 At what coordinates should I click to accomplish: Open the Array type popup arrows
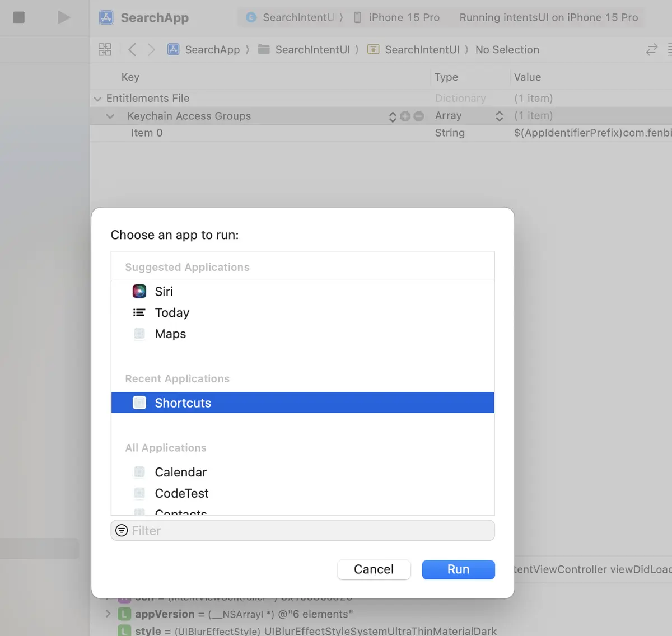[x=499, y=116]
